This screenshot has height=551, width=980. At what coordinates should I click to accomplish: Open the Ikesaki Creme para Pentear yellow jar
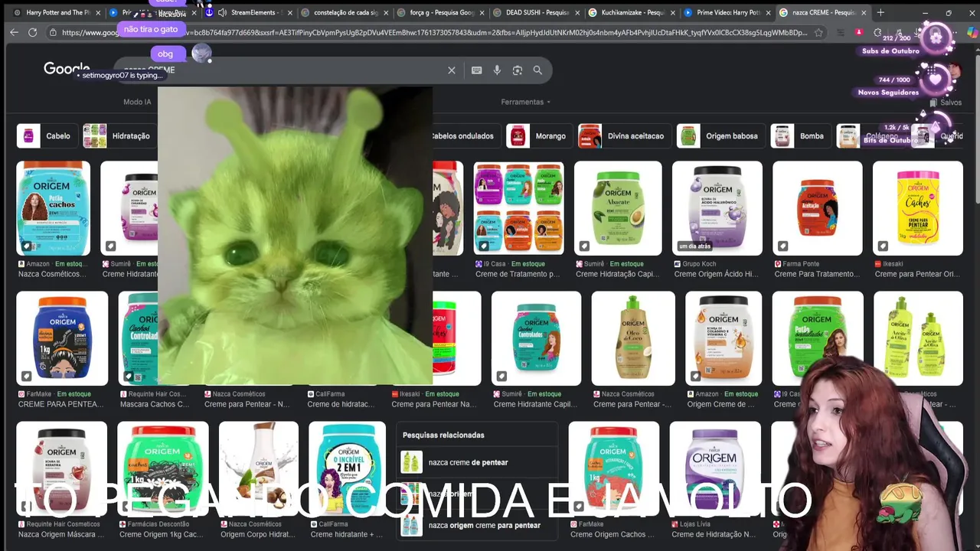[x=918, y=208]
